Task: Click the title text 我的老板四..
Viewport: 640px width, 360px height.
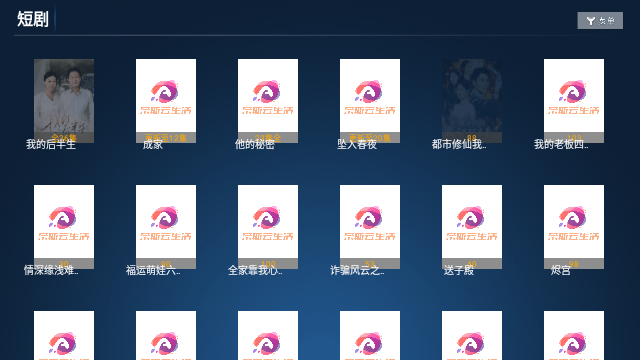Action: (x=561, y=144)
